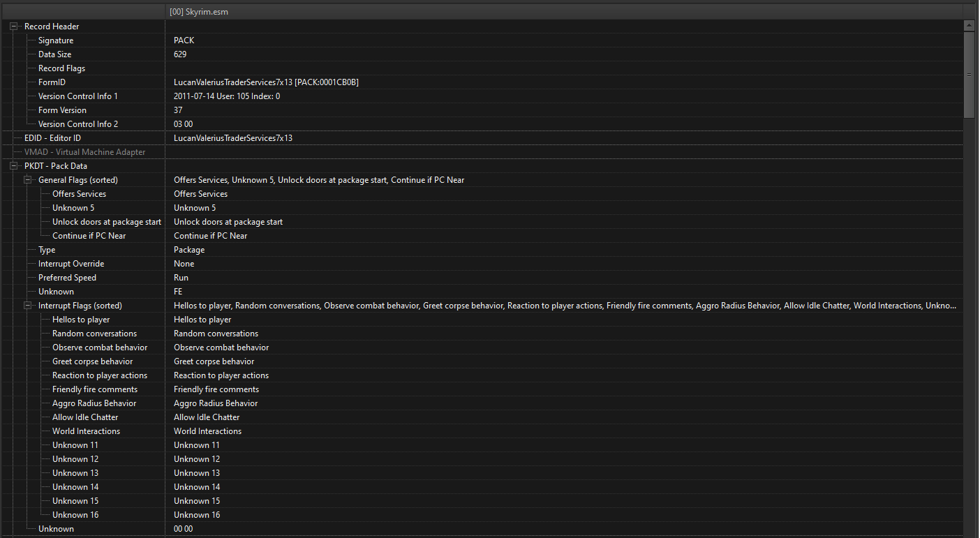Screen dimensions: 980x538
Task: Collapse Interrupt Flags (sorted) node
Action: click(28, 306)
